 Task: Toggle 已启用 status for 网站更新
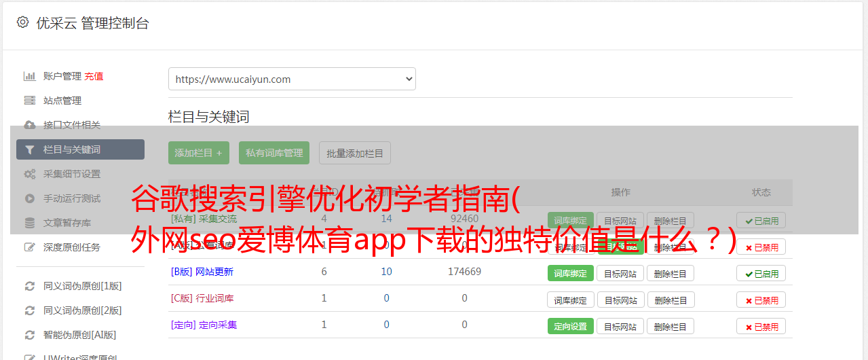761,273
